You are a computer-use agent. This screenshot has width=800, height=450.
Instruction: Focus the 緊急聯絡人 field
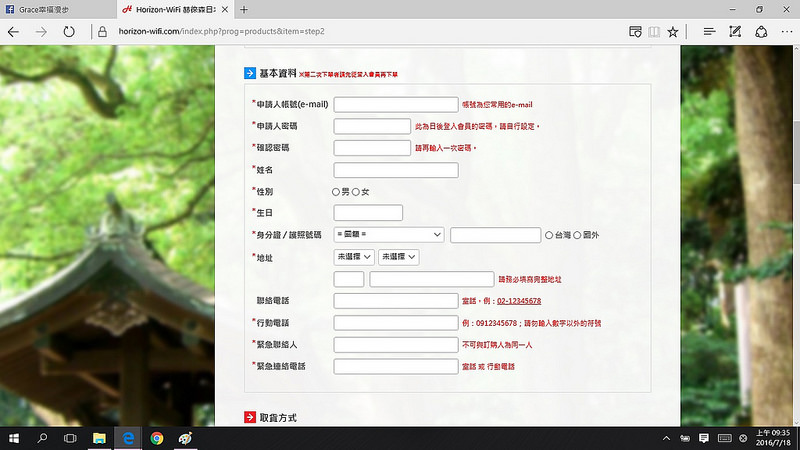(396, 344)
